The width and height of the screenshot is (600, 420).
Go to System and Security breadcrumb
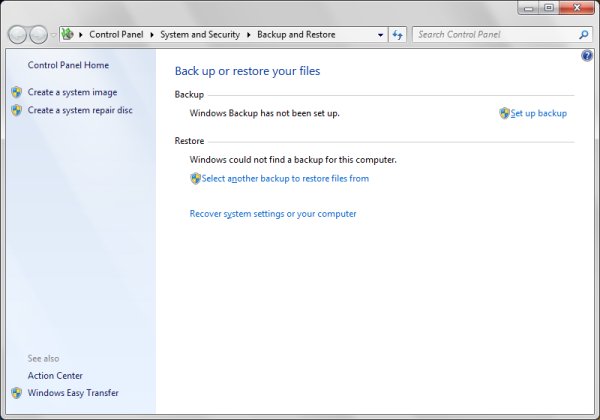[200, 34]
